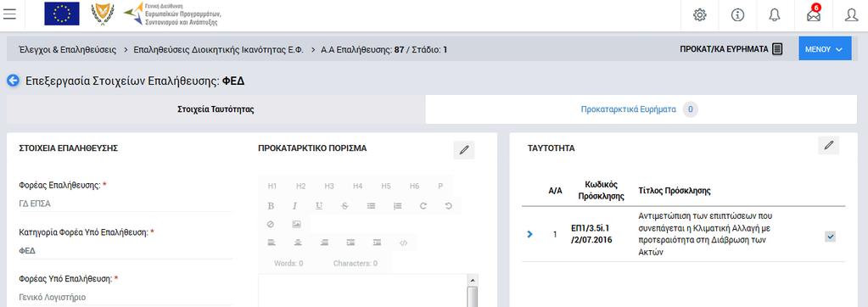Open the hamburger side menu
This screenshot has height=307, width=868.
(9, 14)
